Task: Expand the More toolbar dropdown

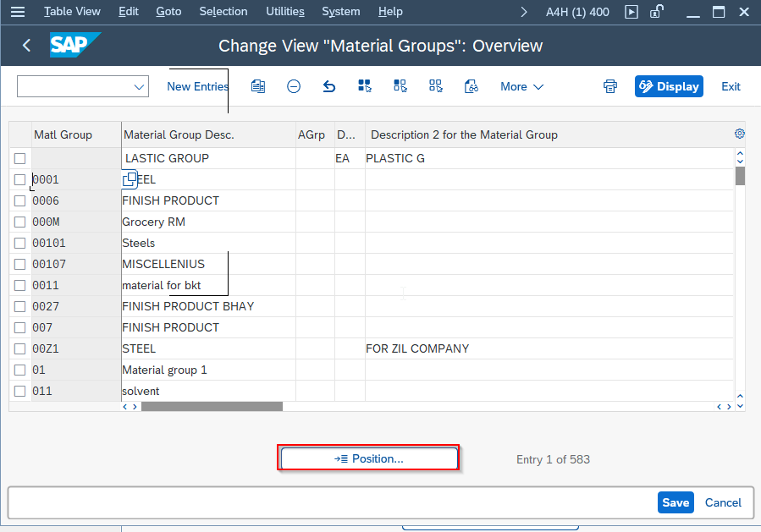Action: click(521, 86)
